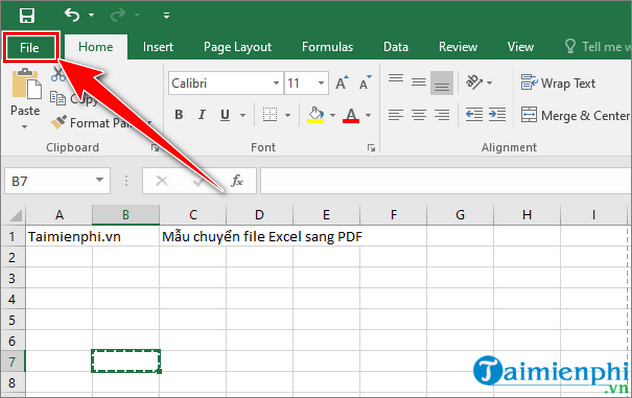Click Increase Font Size icon
The width and height of the screenshot is (632, 398).
[342, 83]
